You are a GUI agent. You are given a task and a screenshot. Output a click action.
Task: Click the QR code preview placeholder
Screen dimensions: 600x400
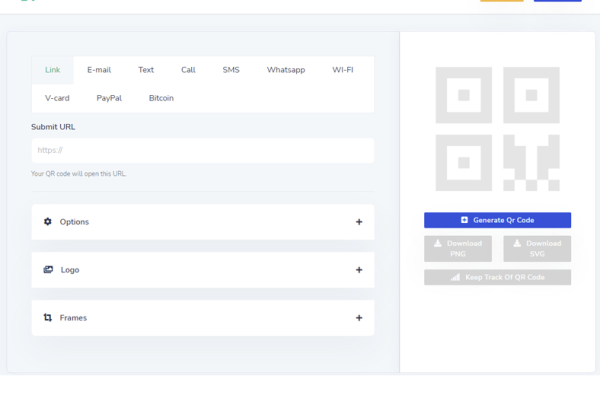497,128
